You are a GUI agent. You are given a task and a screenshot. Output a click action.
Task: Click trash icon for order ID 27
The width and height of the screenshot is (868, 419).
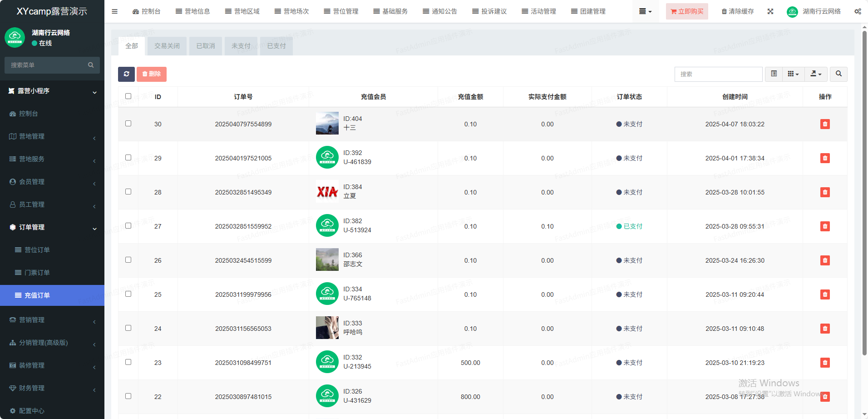point(825,226)
